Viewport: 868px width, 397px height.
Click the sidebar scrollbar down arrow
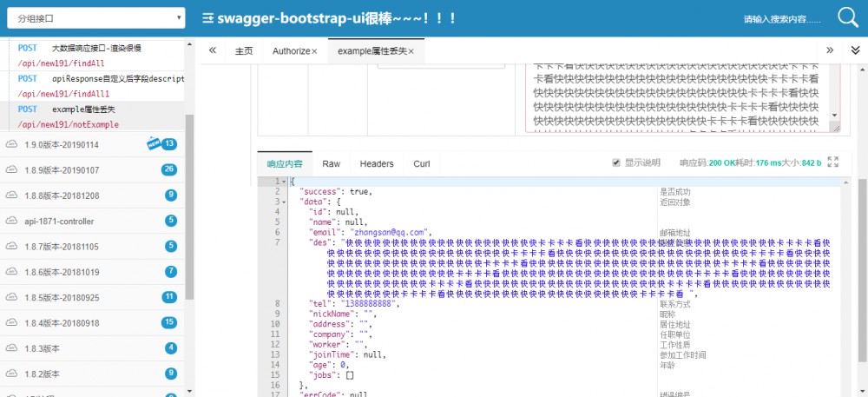190,392
